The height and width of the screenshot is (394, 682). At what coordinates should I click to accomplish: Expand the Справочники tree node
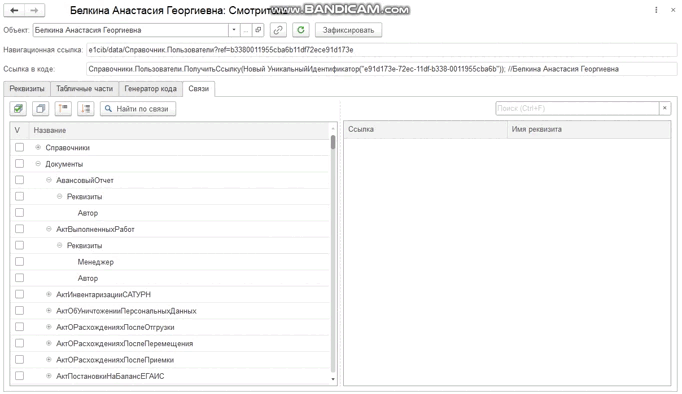pos(38,147)
